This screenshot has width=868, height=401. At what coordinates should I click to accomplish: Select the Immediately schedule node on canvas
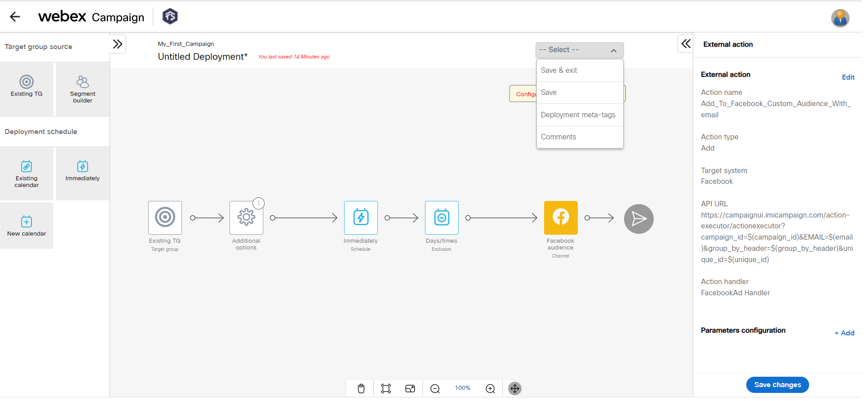[361, 218]
